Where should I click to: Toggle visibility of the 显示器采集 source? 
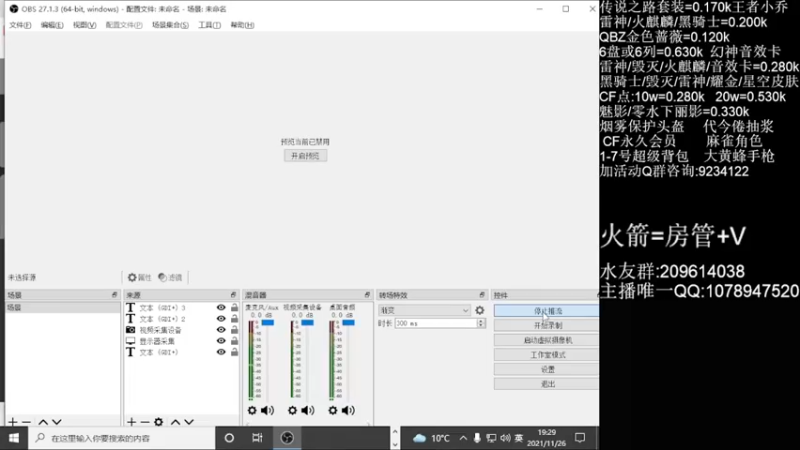(x=221, y=341)
